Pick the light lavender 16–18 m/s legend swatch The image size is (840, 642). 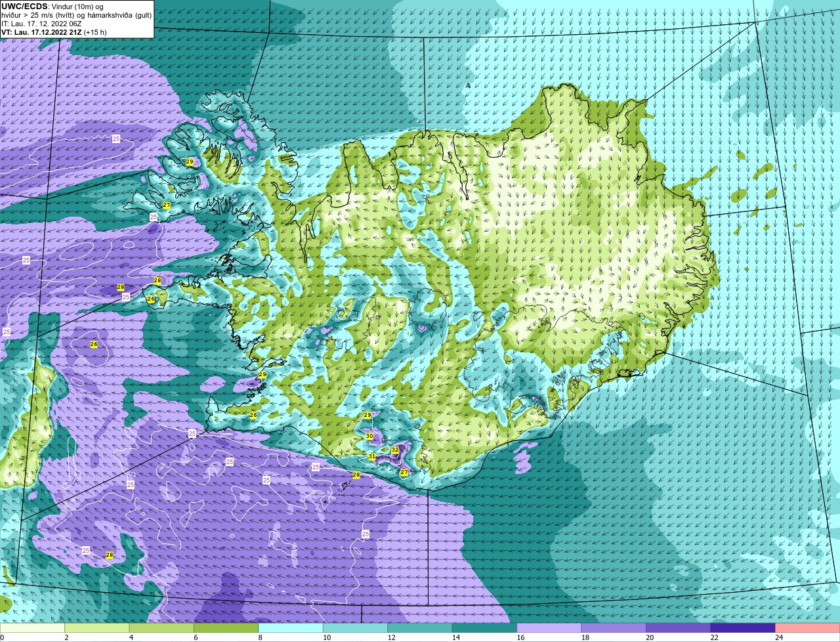click(x=550, y=628)
